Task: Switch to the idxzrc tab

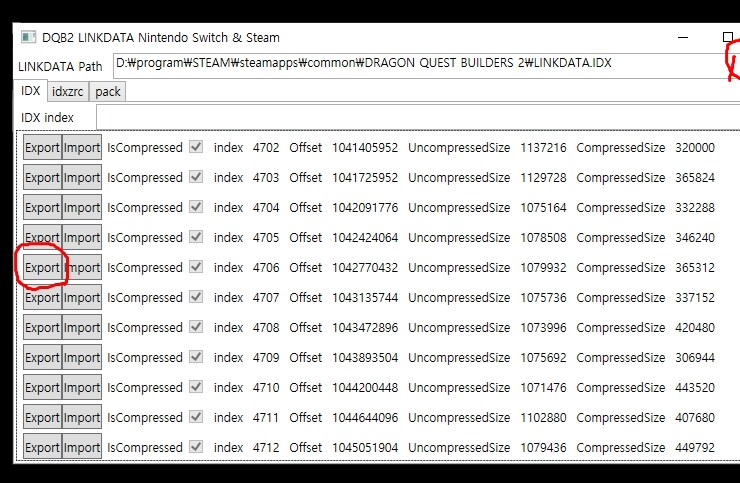Action: point(68,92)
